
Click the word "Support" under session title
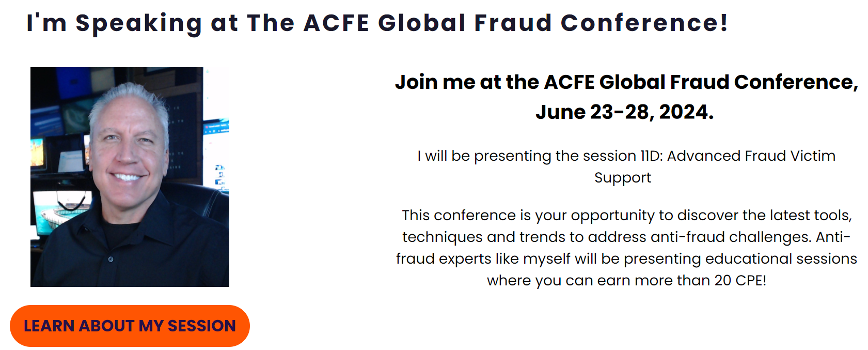[x=623, y=178]
